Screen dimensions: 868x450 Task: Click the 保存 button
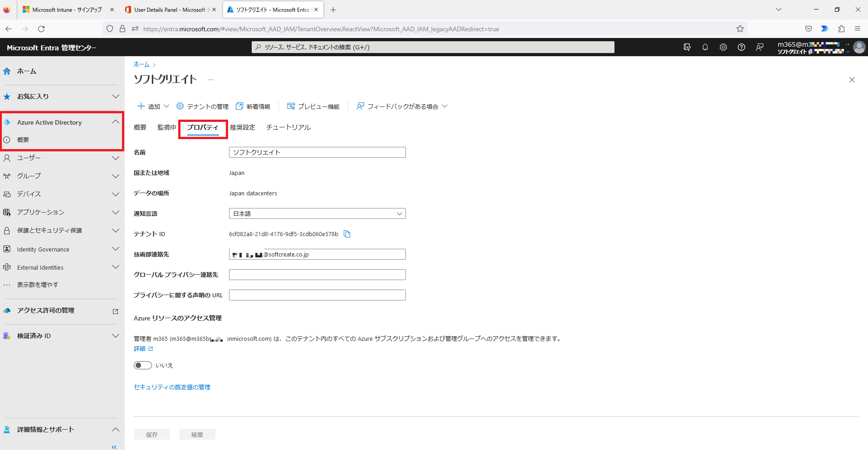click(152, 434)
